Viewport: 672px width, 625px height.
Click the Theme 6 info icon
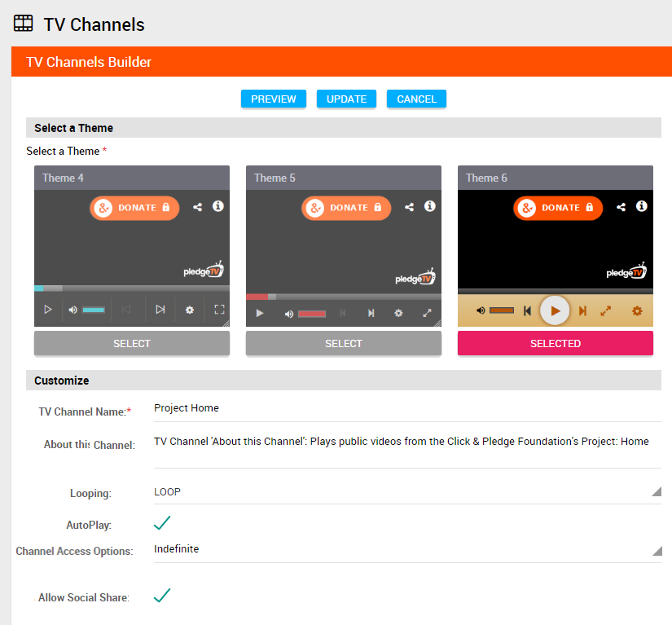coord(642,206)
